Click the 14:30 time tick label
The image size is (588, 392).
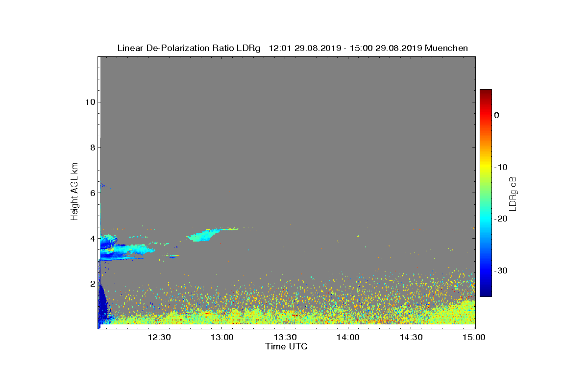point(411,337)
